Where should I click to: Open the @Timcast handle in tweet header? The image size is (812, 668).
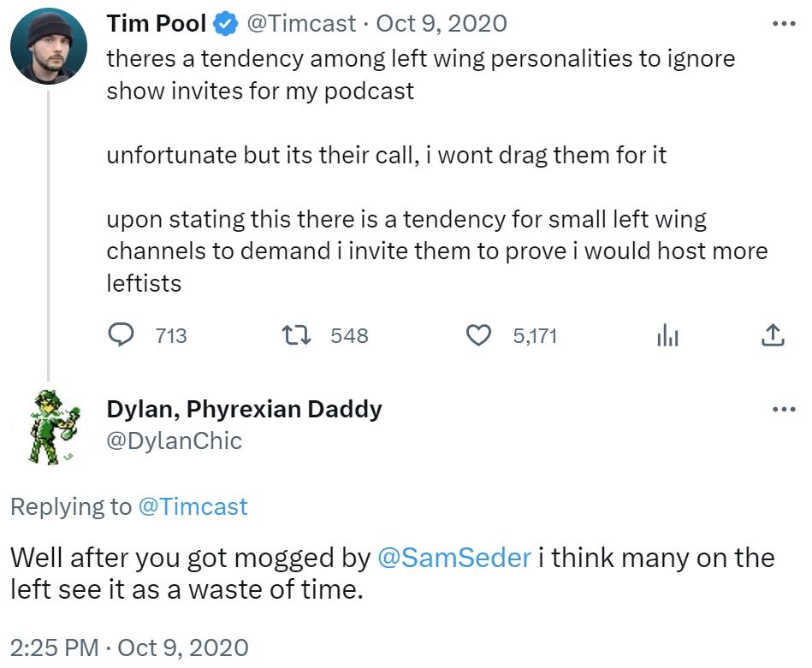coord(301,24)
